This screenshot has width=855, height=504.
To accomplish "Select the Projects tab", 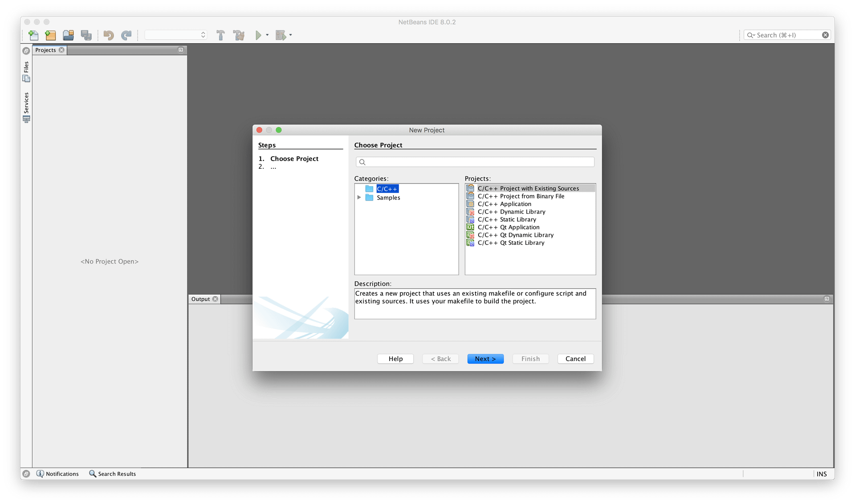I will point(45,50).
